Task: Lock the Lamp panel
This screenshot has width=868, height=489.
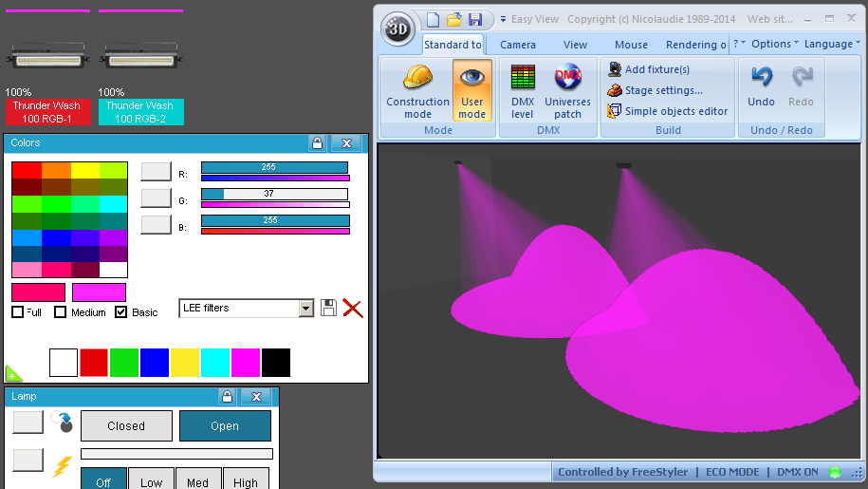Action: [227, 397]
